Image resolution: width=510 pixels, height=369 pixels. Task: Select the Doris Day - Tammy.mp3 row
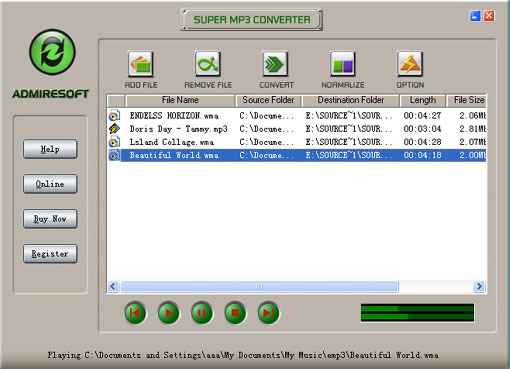pos(297,129)
